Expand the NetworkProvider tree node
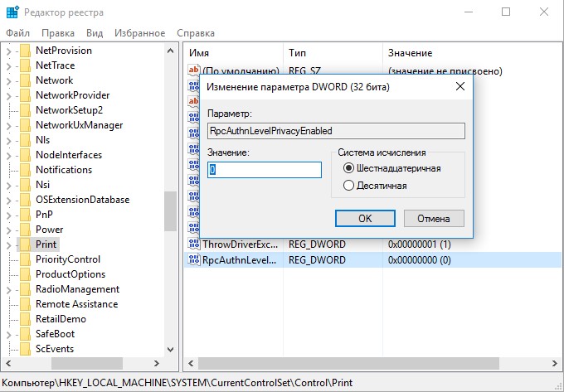This screenshot has width=564, height=392. coord(9,96)
